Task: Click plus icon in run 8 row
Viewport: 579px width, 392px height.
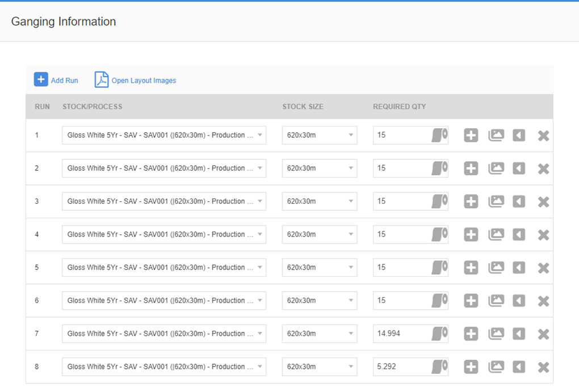Action: [471, 367]
